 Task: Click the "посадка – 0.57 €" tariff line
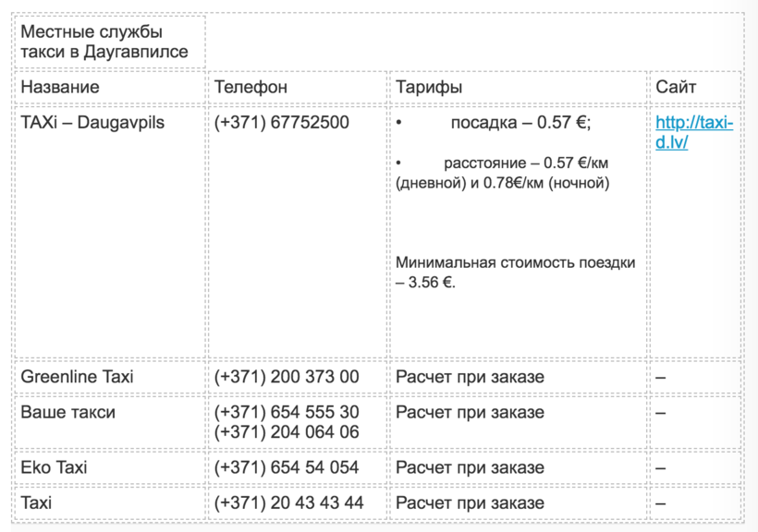click(x=520, y=123)
